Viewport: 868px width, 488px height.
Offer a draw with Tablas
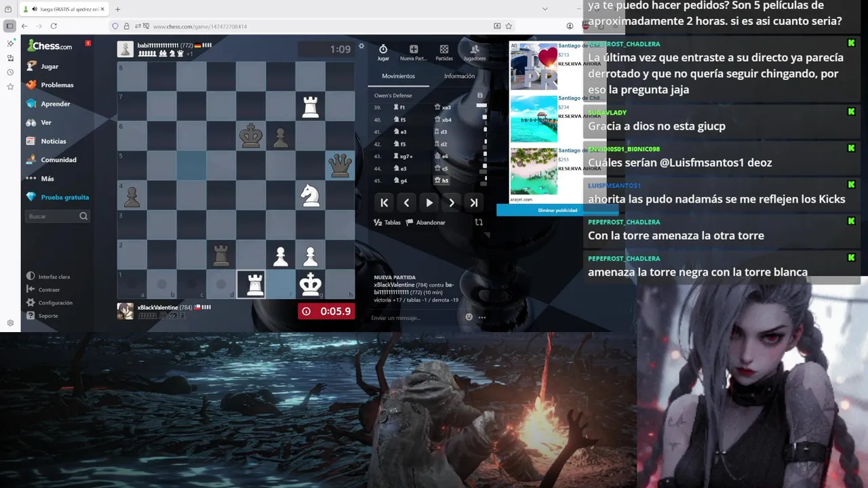(387, 222)
